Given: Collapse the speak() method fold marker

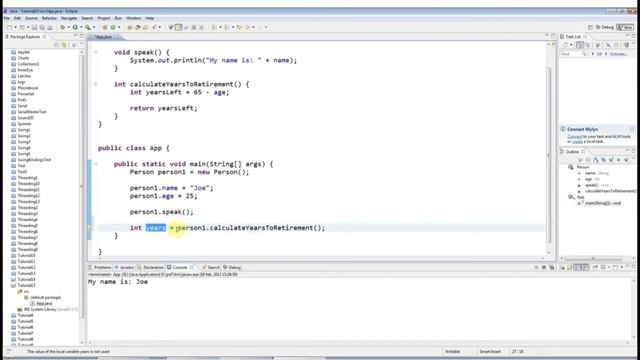Looking at the screenshot, I should coord(96,52).
